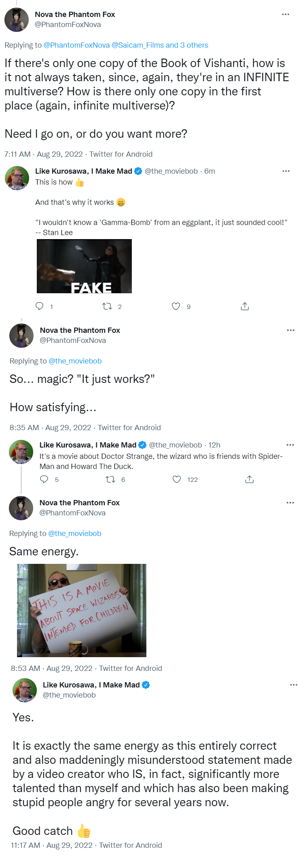298x868 pixels.
Task: Click the 8:53 AM Aug 29 timestamp
Action: point(51,668)
